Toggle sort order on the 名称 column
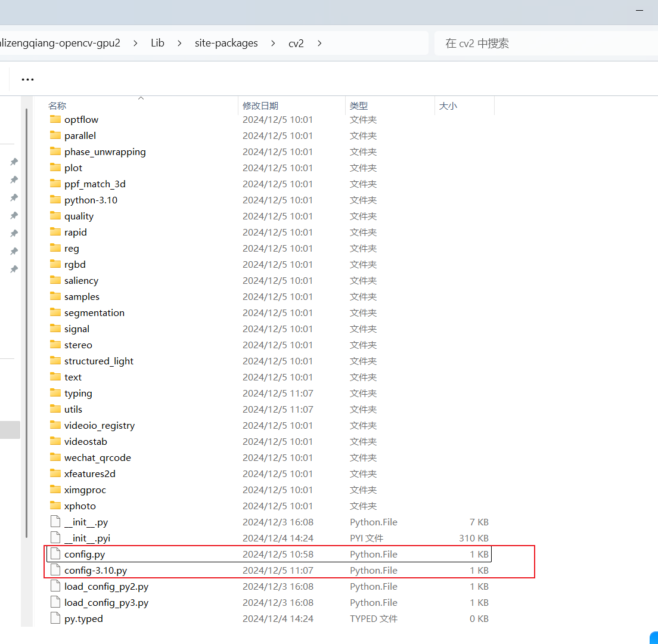Screen dimensions: 658x644 click(x=57, y=106)
